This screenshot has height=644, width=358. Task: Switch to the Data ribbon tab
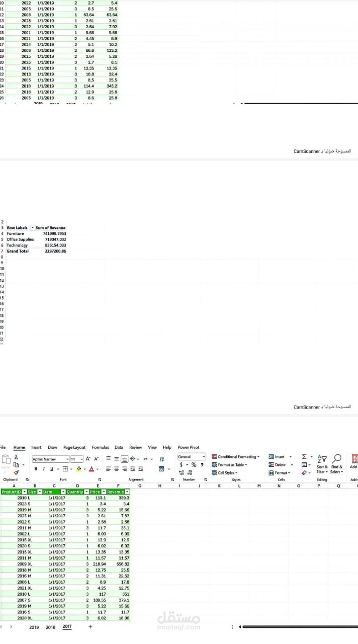pos(119,447)
